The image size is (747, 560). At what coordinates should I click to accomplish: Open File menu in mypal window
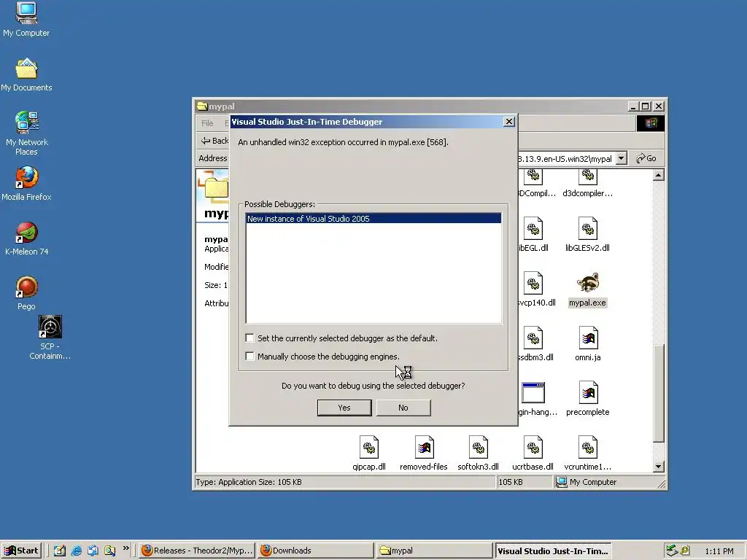(207, 123)
